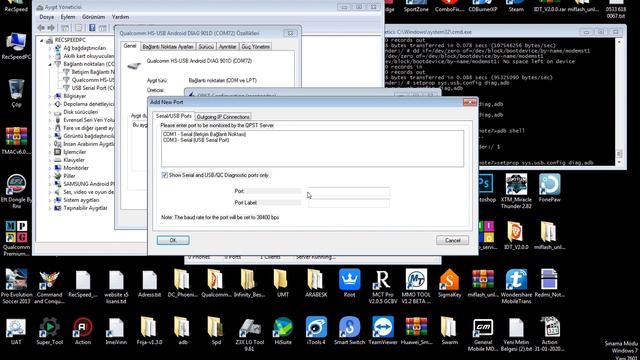Launch HiSuite desktop shortcut
This screenshot has height=360, width=640.
click(x=283, y=330)
